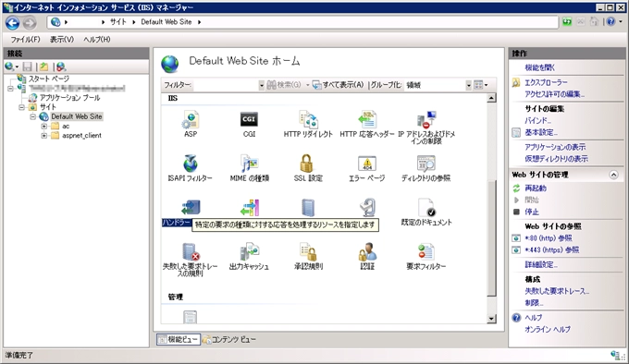Select Default Web Site tree item

[76, 116]
